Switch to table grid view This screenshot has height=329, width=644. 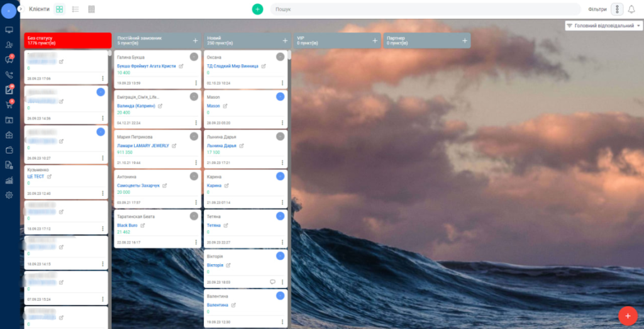pyautogui.click(x=92, y=9)
